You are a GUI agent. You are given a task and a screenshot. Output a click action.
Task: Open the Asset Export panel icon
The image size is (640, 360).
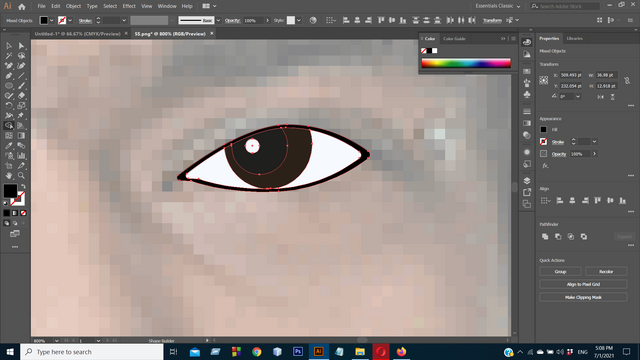pyautogui.click(x=527, y=192)
